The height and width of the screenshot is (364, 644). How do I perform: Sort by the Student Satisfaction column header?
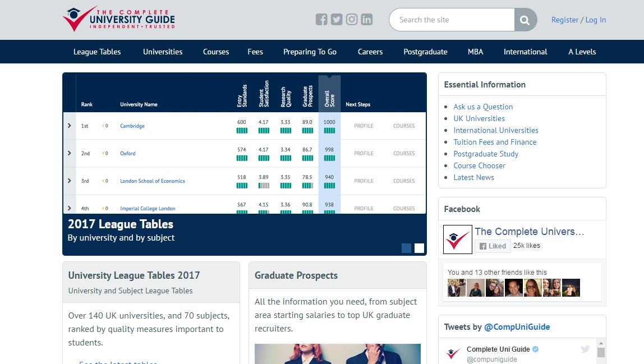264,94
